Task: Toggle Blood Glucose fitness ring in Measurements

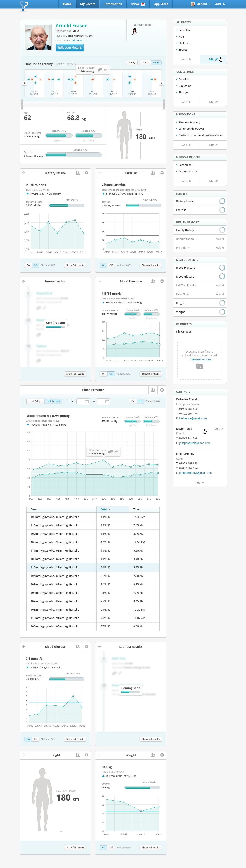Action: [222, 276]
